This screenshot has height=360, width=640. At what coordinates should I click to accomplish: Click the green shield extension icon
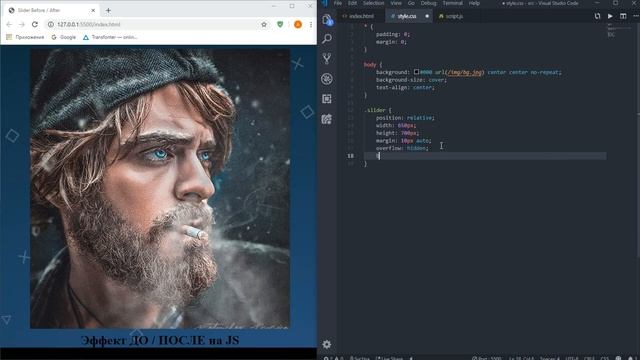(x=280, y=24)
